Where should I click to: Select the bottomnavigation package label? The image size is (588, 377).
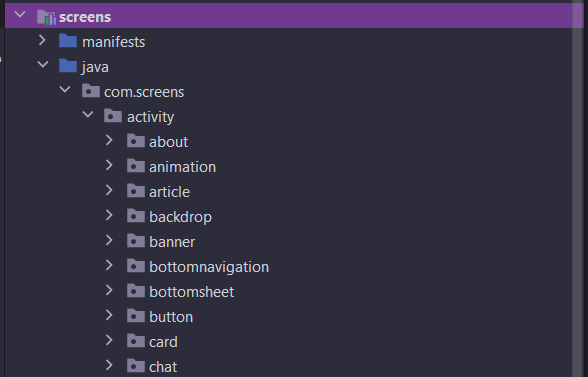click(x=209, y=267)
